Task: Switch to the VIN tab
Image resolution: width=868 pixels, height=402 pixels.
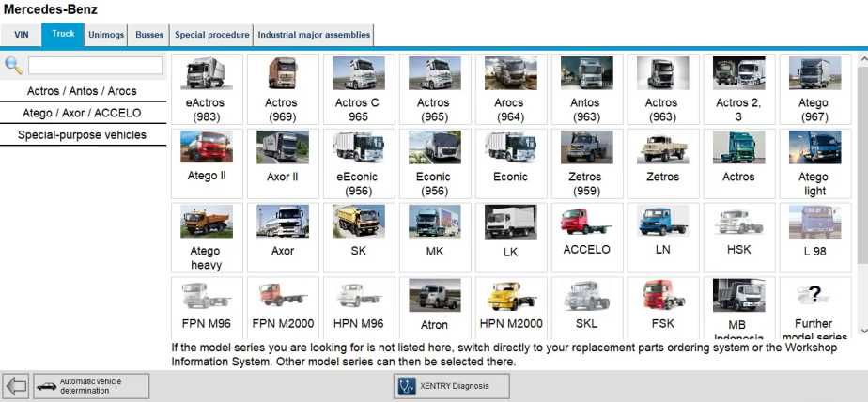Action: (21, 35)
